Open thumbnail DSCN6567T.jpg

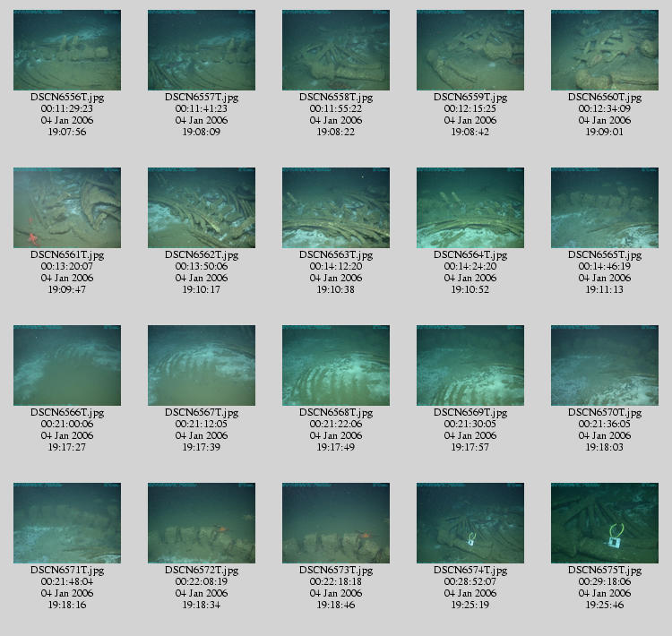202,365
